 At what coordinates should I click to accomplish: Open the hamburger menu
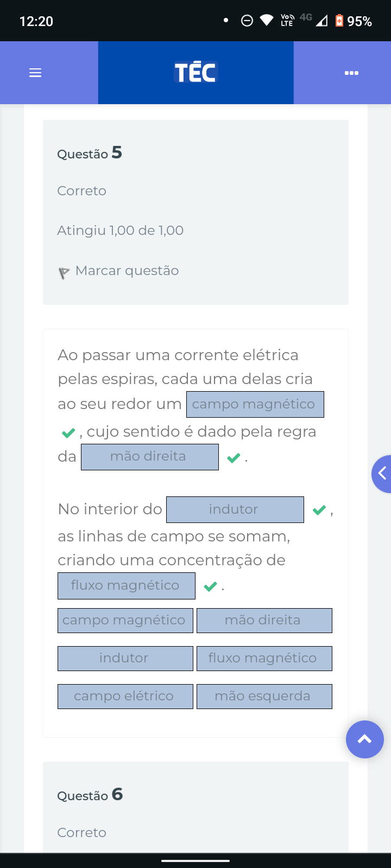coord(35,73)
